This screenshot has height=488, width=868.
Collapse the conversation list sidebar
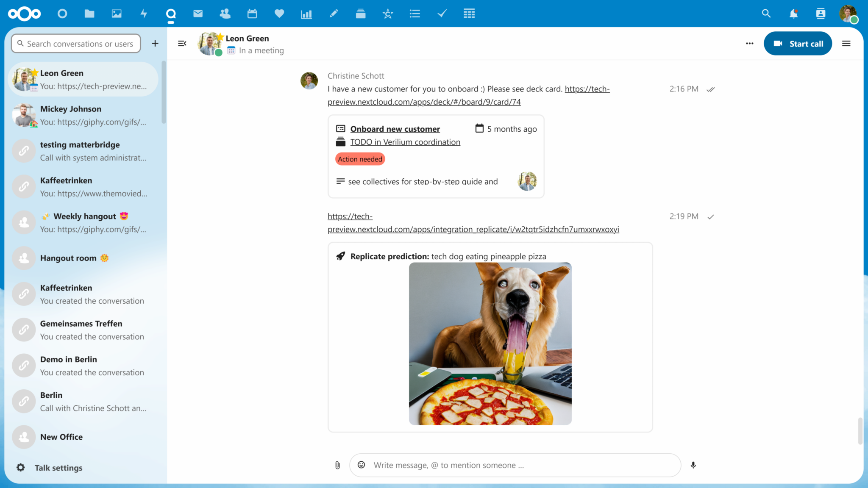(182, 43)
